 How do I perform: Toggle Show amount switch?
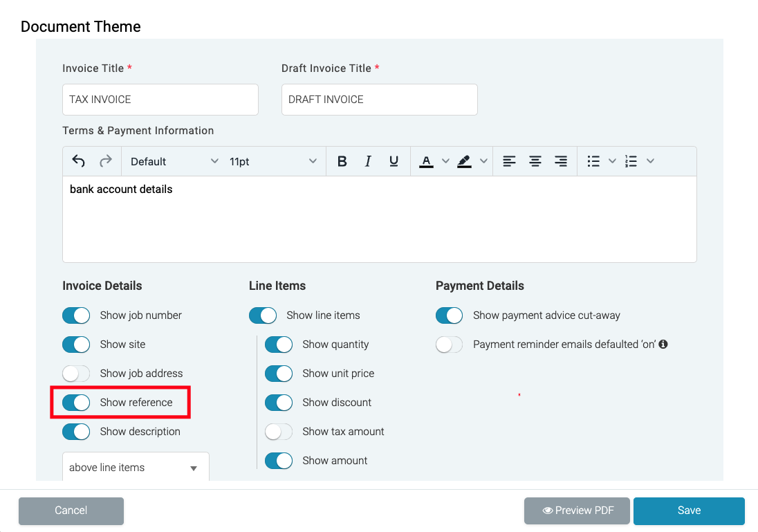pos(279,461)
